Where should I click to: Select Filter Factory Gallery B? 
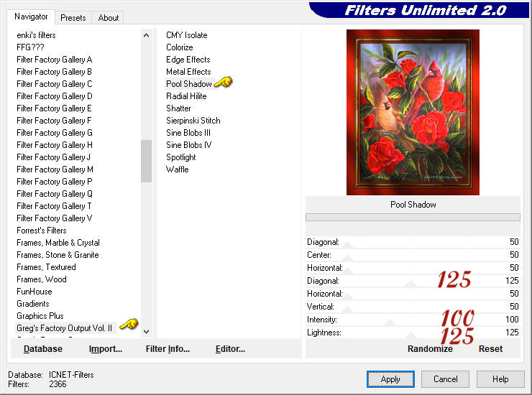tap(55, 72)
